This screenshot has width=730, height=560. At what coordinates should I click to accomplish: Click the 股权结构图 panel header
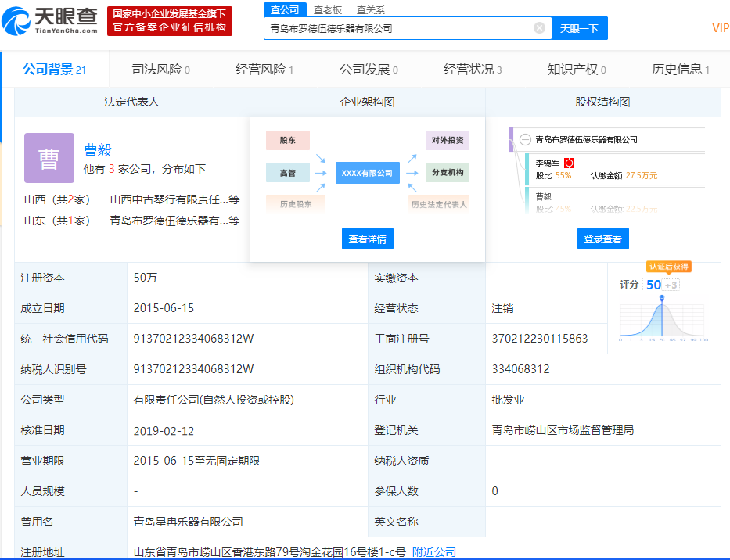(x=603, y=102)
